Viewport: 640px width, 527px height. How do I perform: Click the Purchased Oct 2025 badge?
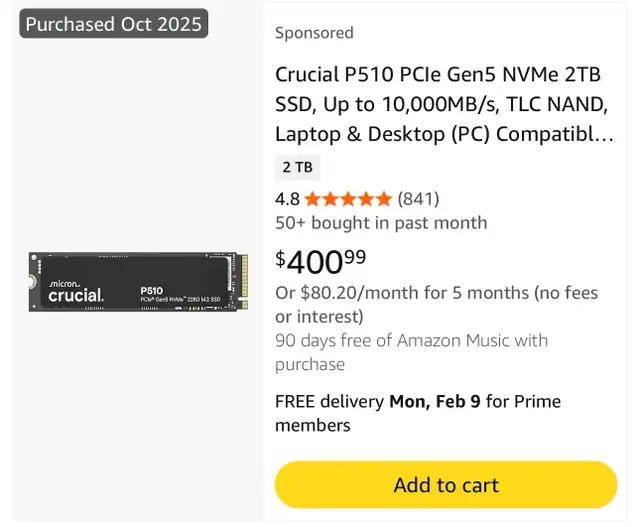point(114,24)
